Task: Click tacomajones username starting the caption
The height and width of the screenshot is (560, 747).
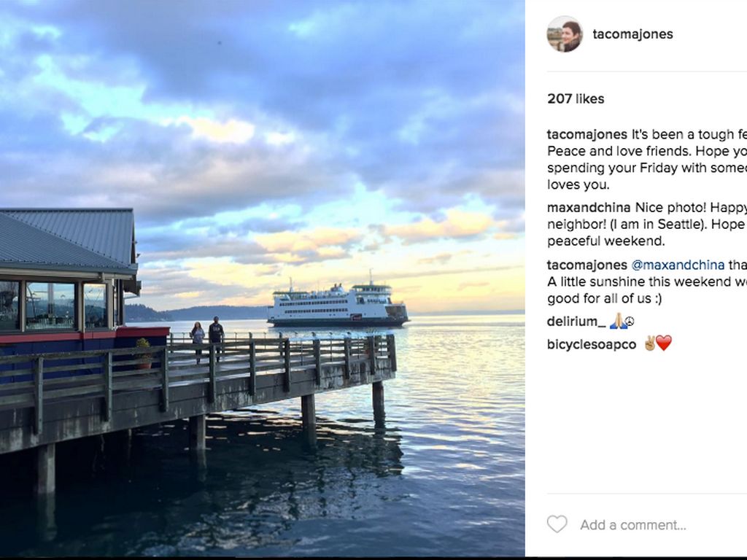Action: pyautogui.click(x=587, y=135)
